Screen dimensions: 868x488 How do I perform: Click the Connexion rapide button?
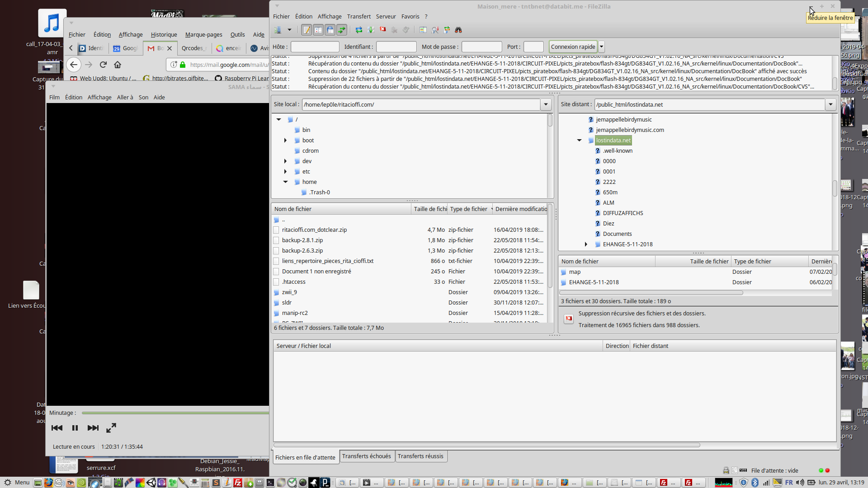573,47
